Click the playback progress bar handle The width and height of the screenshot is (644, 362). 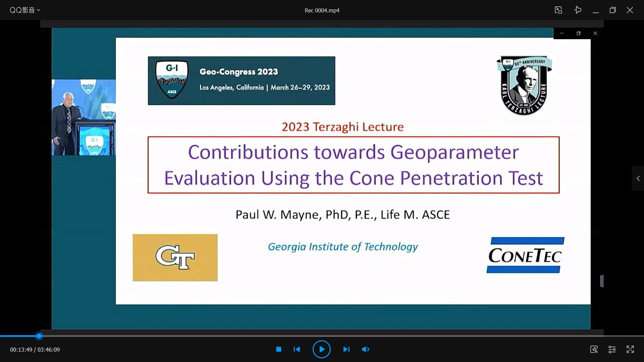coord(39,336)
